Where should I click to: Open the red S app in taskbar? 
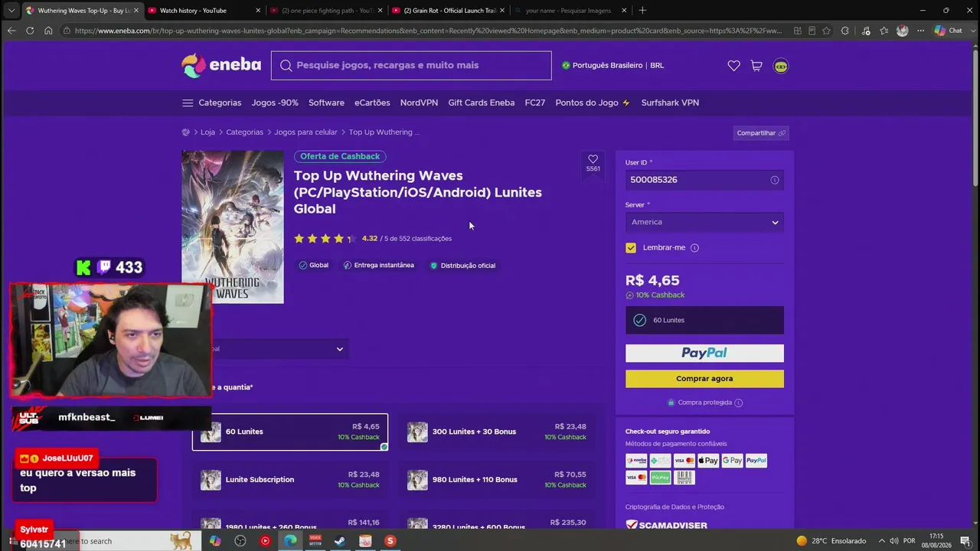[390, 541]
